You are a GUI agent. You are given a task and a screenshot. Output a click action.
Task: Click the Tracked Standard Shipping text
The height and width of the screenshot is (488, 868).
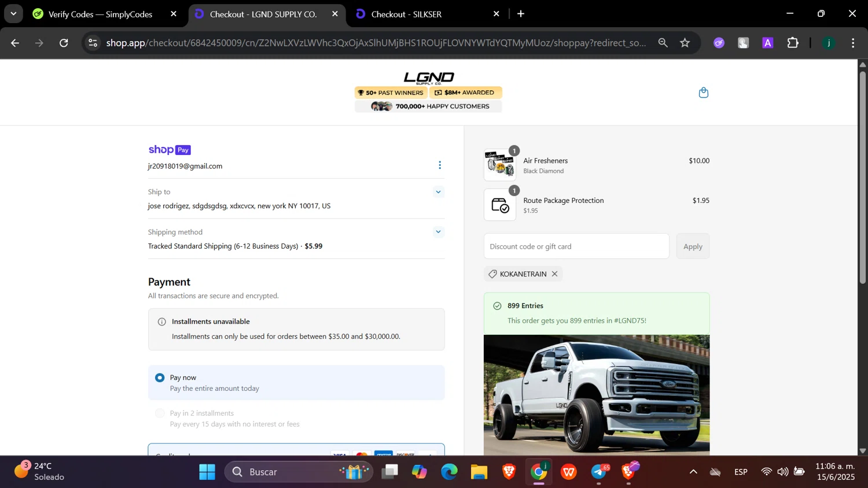tap(236, 246)
